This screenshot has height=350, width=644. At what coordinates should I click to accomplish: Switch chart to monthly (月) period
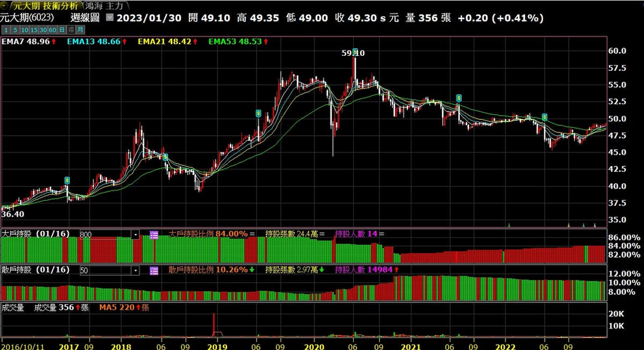79,30
